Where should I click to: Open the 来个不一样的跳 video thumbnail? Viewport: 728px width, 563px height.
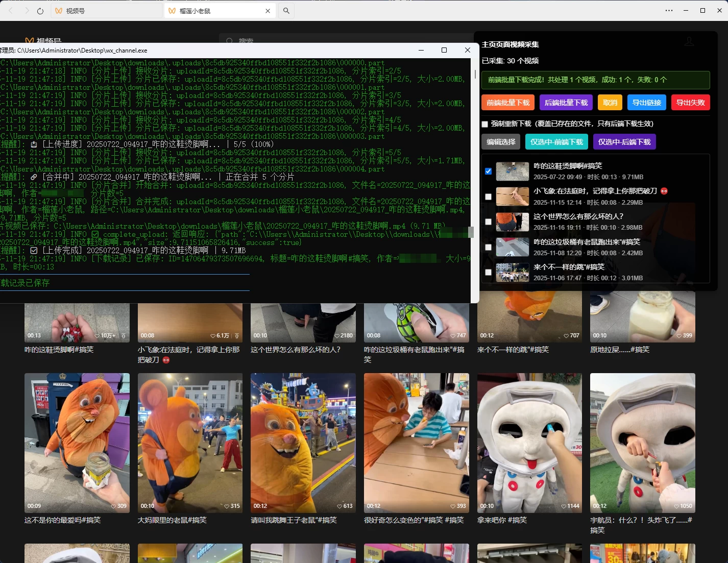coord(512,272)
